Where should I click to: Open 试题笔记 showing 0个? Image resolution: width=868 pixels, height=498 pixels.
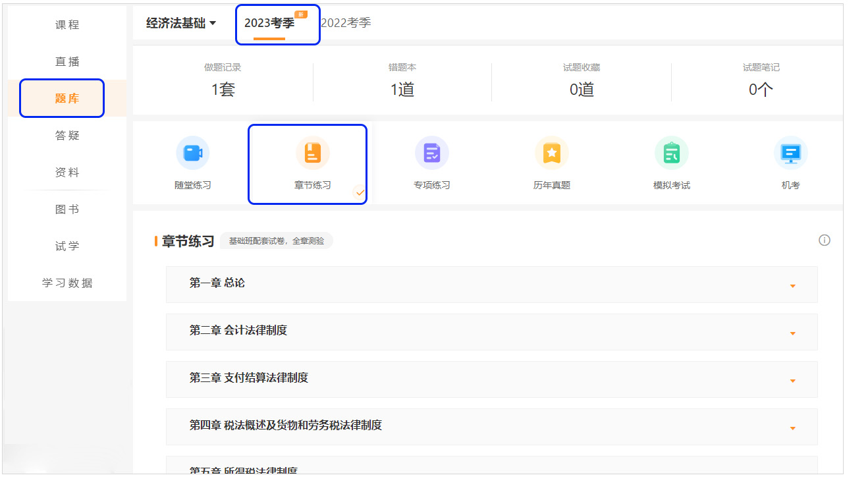point(761,82)
